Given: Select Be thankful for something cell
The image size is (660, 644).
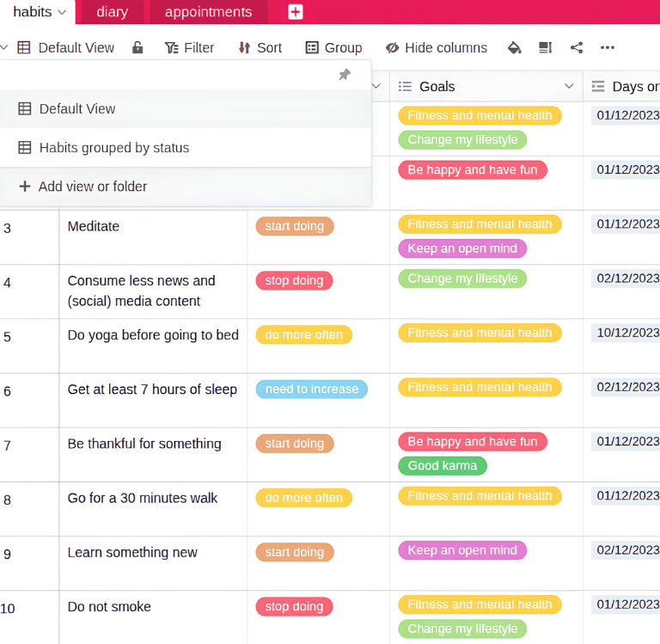Looking at the screenshot, I should click(x=153, y=455).
